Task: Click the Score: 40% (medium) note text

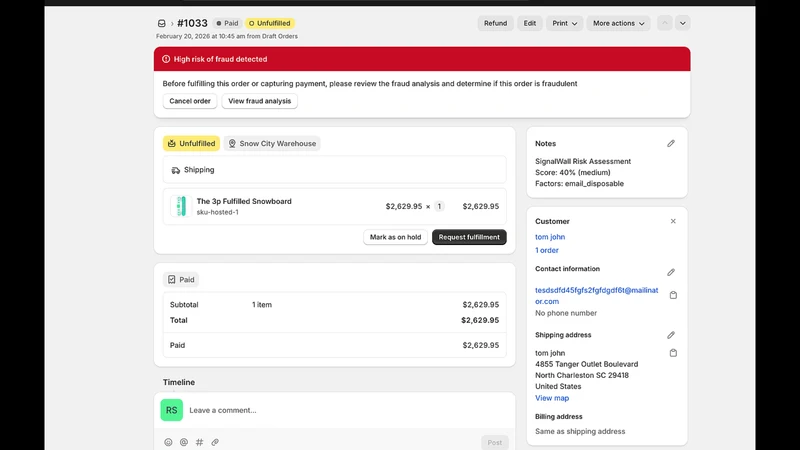Action: click(x=572, y=172)
